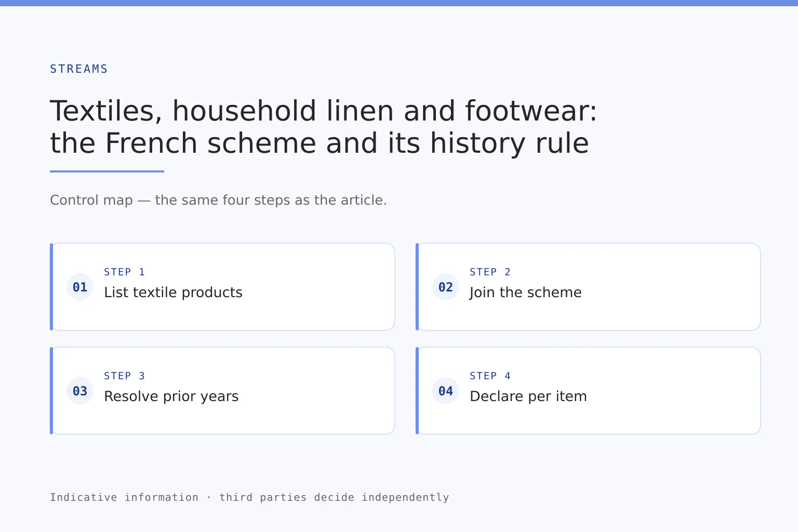
Task: Click the Indicative information footer note
Action: click(x=249, y=497)
